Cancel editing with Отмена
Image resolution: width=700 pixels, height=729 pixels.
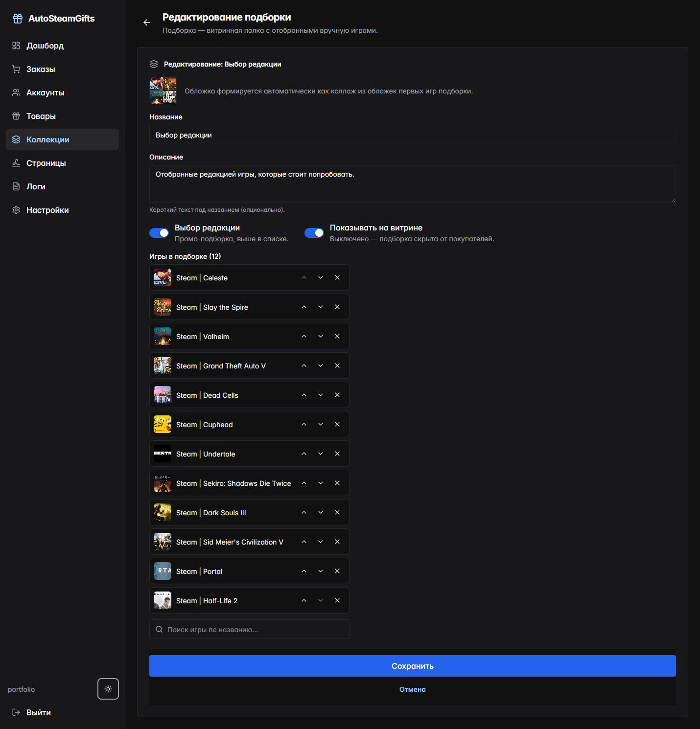coord(413,689)
